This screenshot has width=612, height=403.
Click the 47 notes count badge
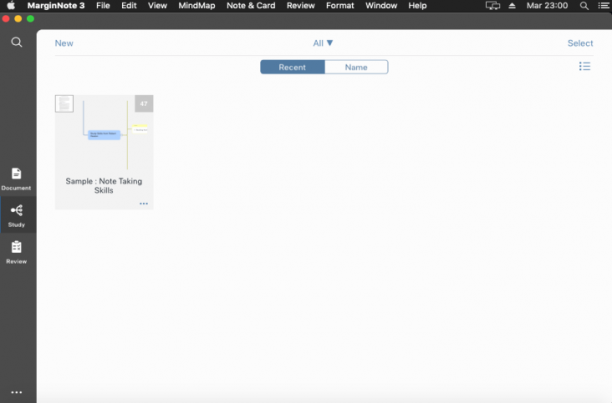(144, 104)
